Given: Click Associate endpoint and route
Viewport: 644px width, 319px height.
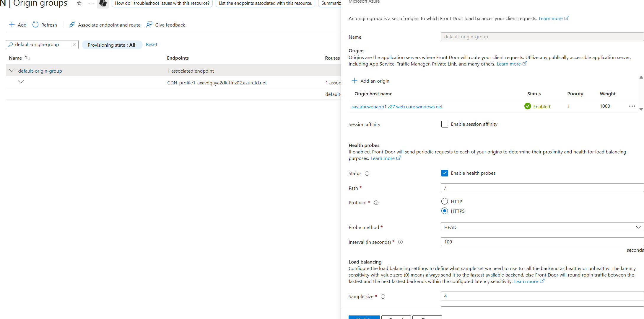Looking at the screenshot, I should (105, 25).
